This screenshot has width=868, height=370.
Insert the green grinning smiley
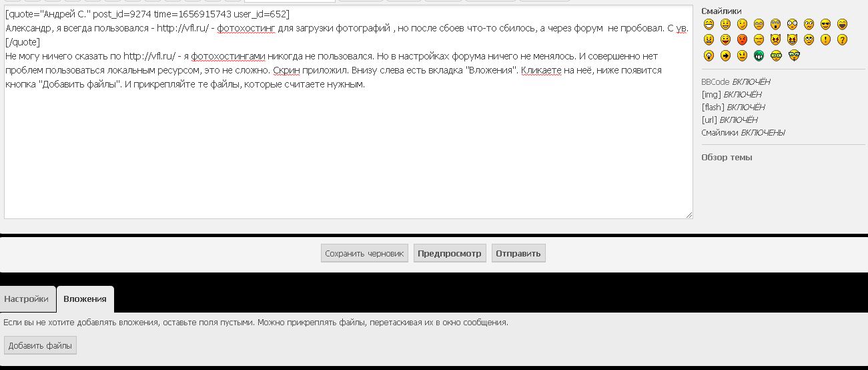pos(759,56)
